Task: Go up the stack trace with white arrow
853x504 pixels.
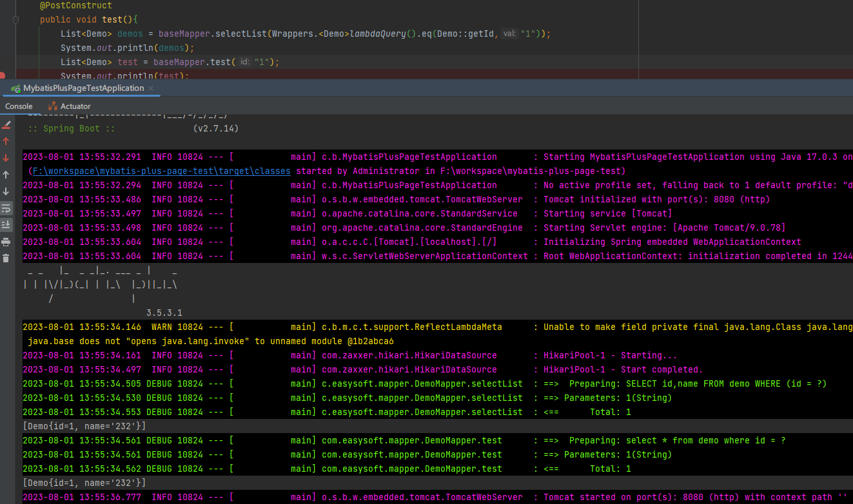Action: (x=6, y=175)
